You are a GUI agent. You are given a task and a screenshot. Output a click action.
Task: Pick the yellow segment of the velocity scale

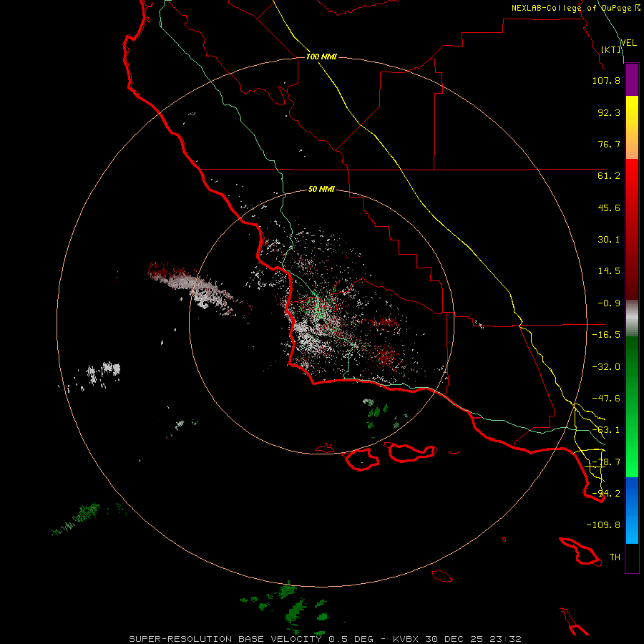[632, 127]
